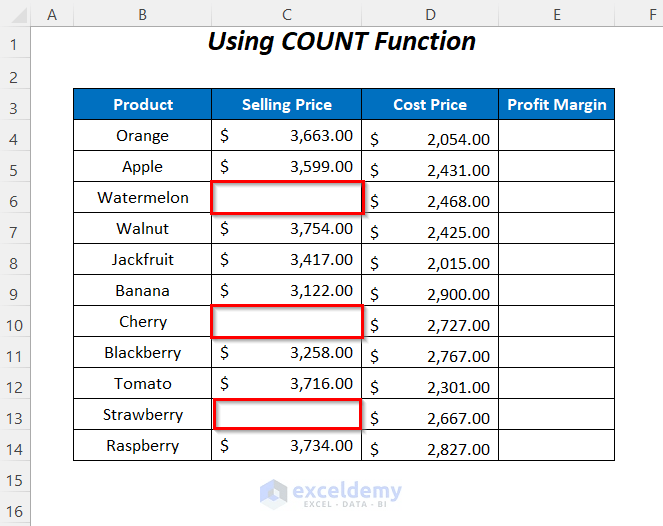Select the Orange cell

(x=142, y=135)
